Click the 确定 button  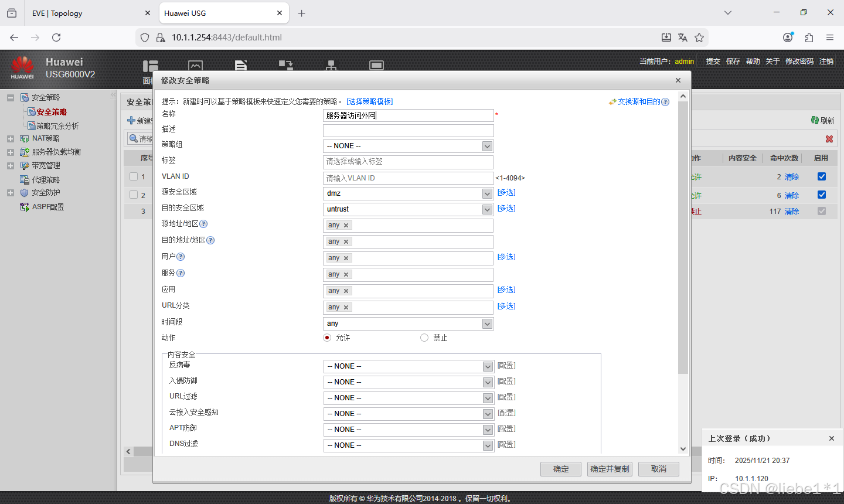tap(561, 469)
